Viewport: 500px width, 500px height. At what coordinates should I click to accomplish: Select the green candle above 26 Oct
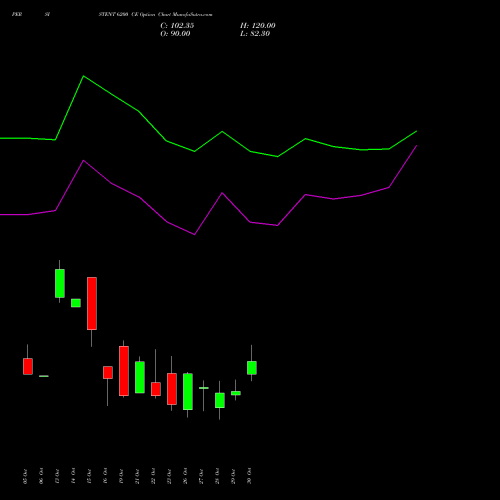(188, 392)
